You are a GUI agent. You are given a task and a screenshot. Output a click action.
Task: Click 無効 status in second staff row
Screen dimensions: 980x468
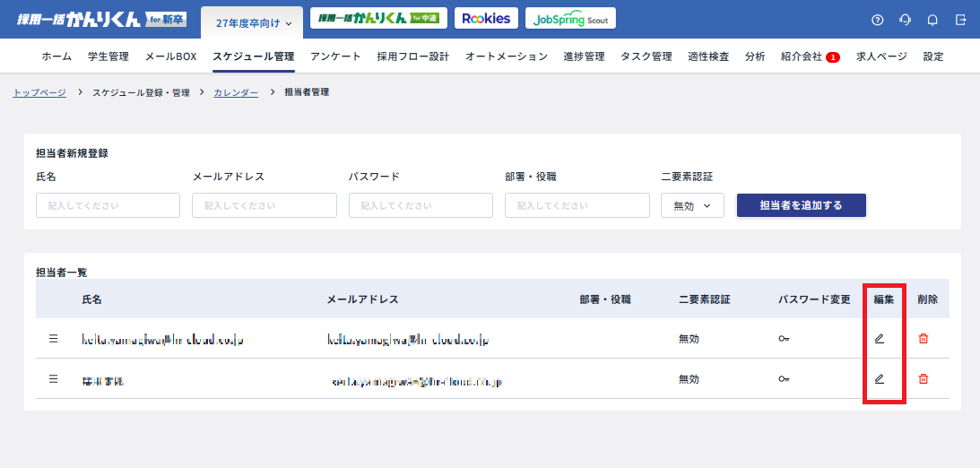point(689,378)
